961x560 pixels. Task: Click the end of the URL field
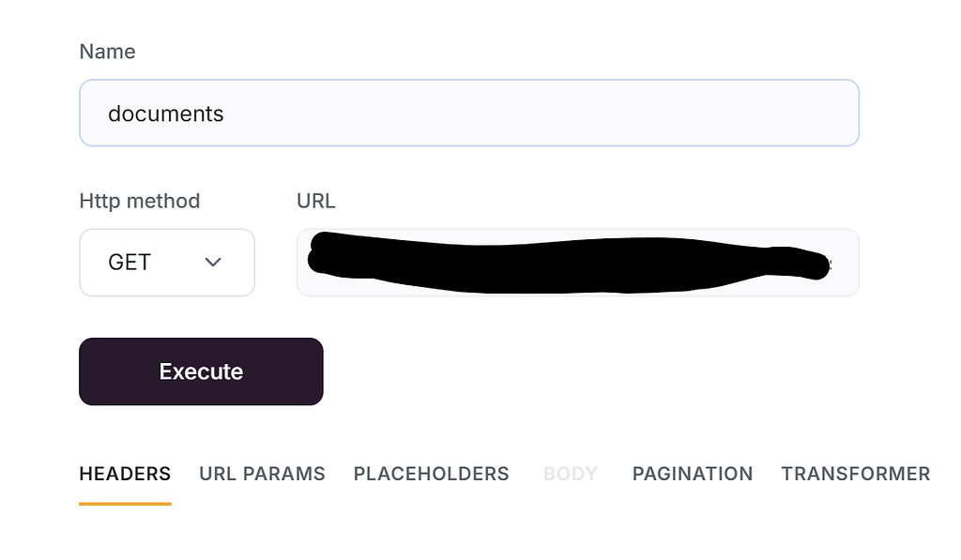840,263
